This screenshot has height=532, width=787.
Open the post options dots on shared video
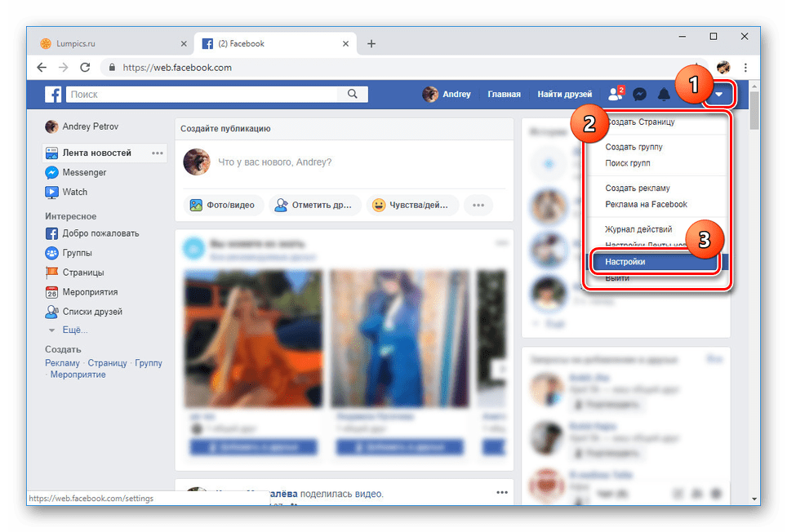tap(502, 492)
